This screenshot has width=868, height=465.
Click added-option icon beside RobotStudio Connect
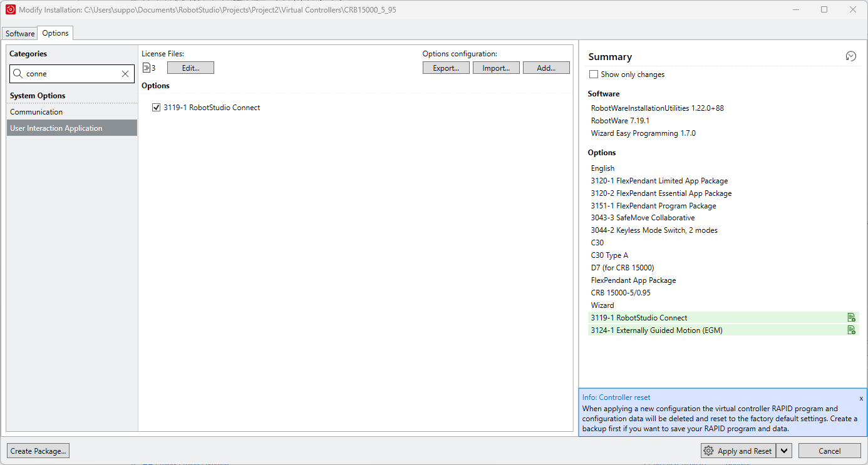click(851, 317)
